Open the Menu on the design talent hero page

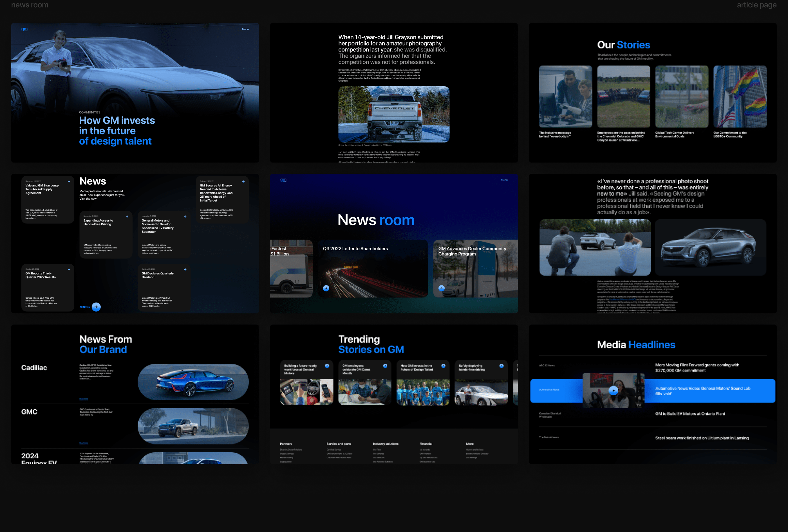pyautogui.click(x=245, y=29)
